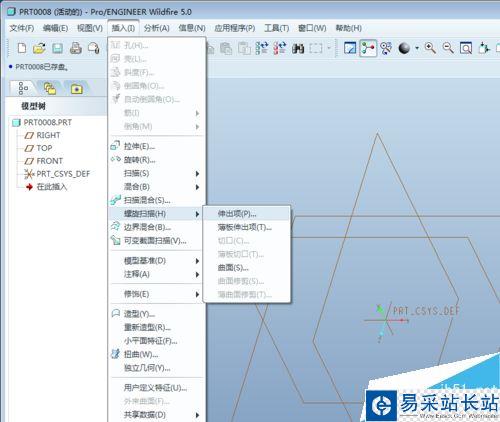Toggle the Orient mode icon
The height and width of the screenshot is (422, 500).
[x=386, y=48]
